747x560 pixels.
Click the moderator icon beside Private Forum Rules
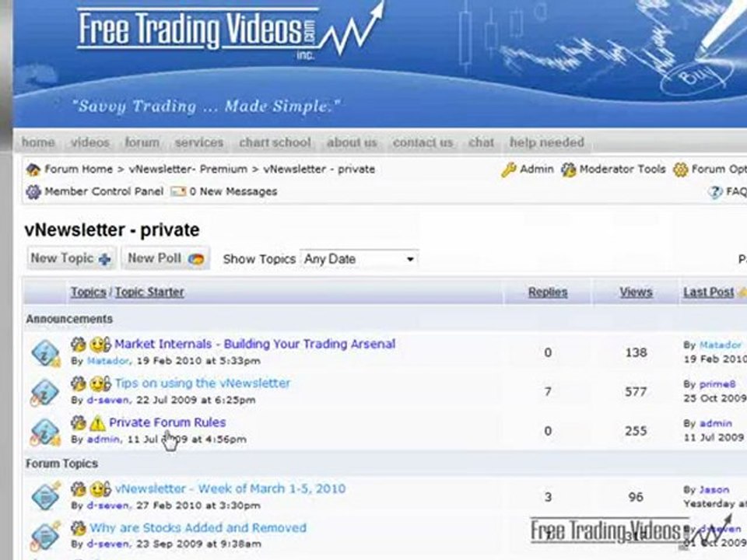78,423
